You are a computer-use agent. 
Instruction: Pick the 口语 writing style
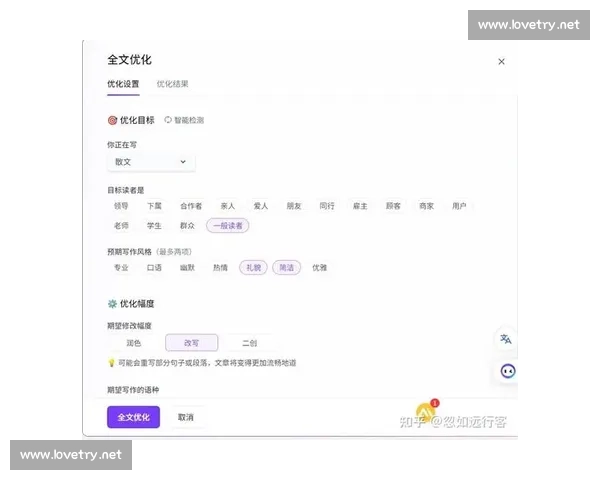click(x=154, y=268)
